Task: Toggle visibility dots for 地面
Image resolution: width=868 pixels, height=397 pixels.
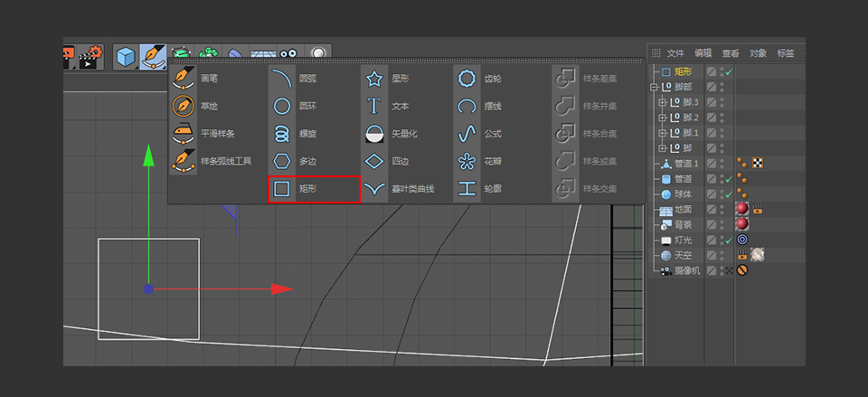Action: [x=722, y=210]
